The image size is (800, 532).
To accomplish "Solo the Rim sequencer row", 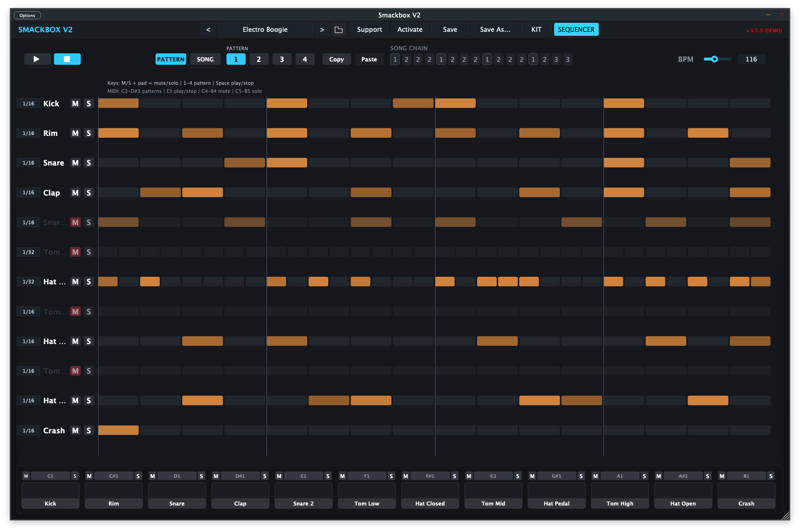I will 89,133.
